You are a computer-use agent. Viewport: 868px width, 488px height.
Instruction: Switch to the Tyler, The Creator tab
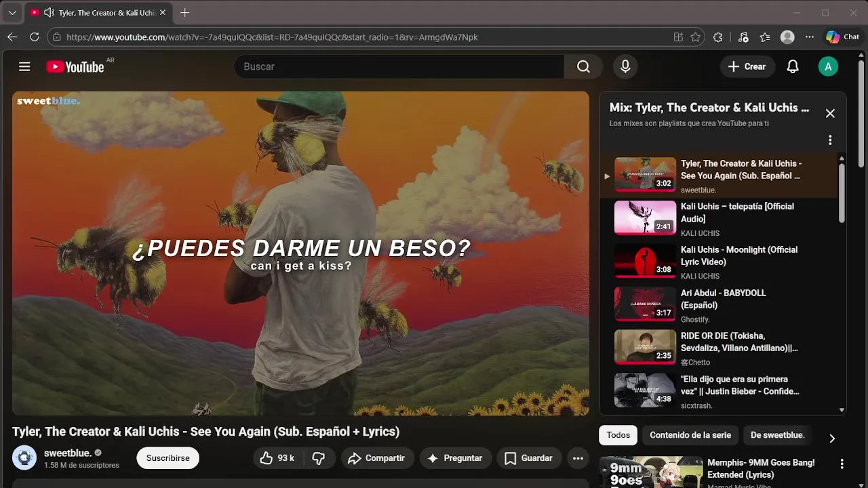[98, 12]
